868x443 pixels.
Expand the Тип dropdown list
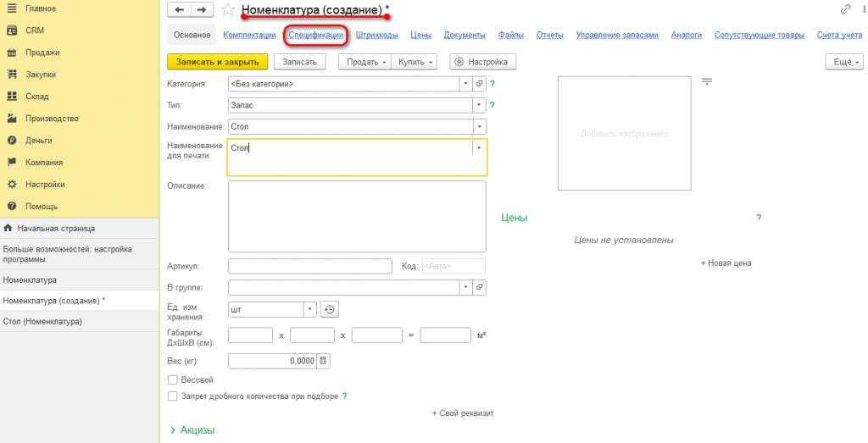click(479, 105)
